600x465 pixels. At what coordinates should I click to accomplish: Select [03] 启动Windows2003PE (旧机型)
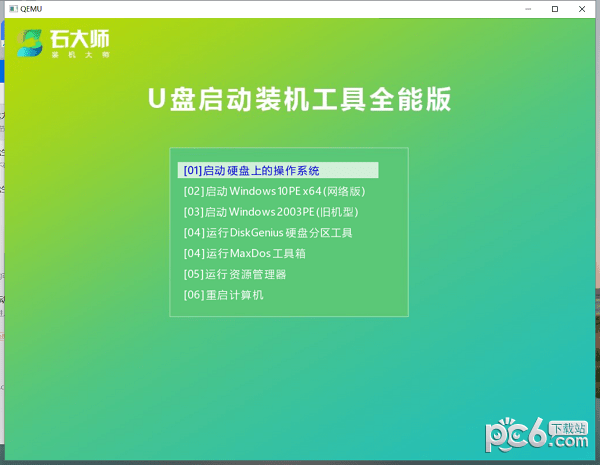(x=270, y=212)
